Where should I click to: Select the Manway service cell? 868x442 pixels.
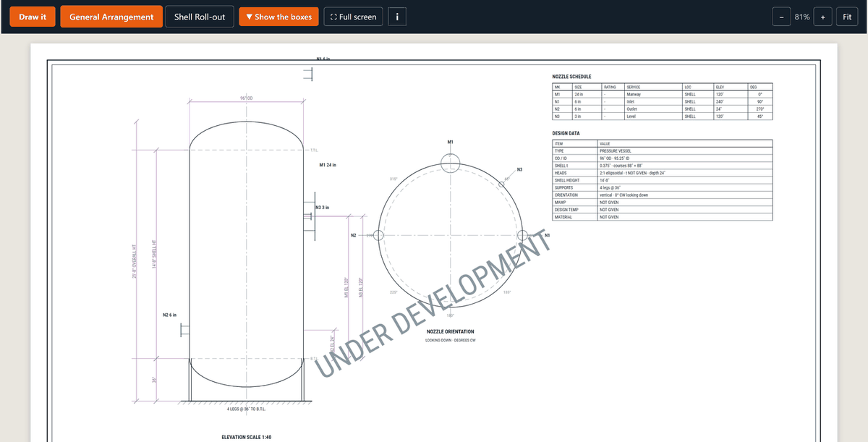click(x=653, y=94)
